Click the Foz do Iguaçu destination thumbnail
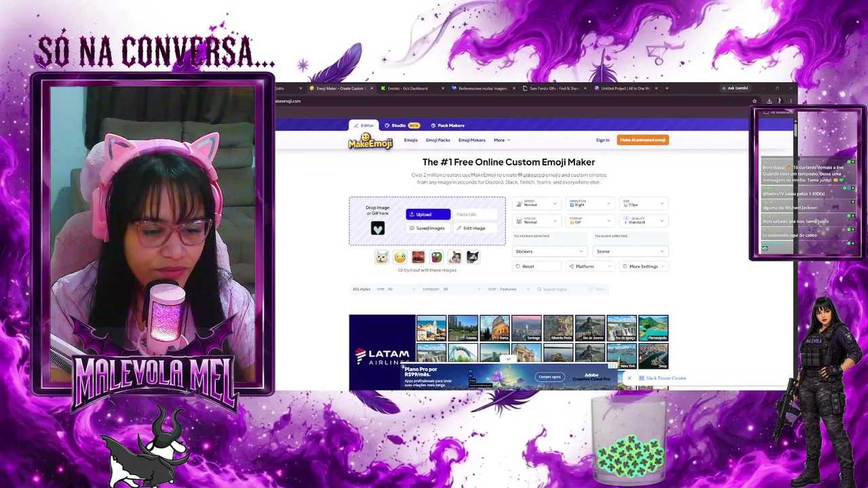This screenshot has height=488, width=868. [622, 328]
